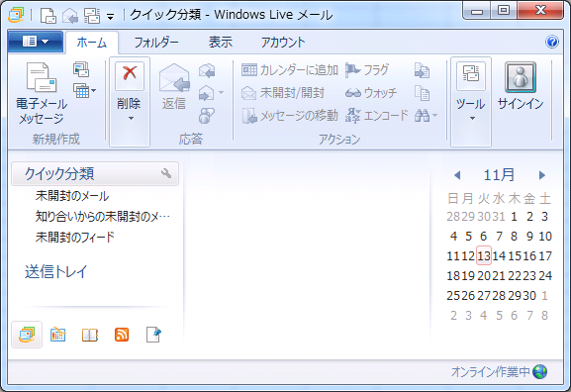This screenshot has height=392, width=571.
Task: Create a new 電子メール メッセージ
Action: pos(42,94)
